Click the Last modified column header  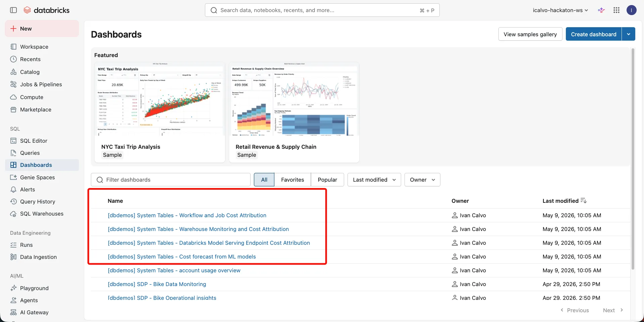[x=560, y=201]
